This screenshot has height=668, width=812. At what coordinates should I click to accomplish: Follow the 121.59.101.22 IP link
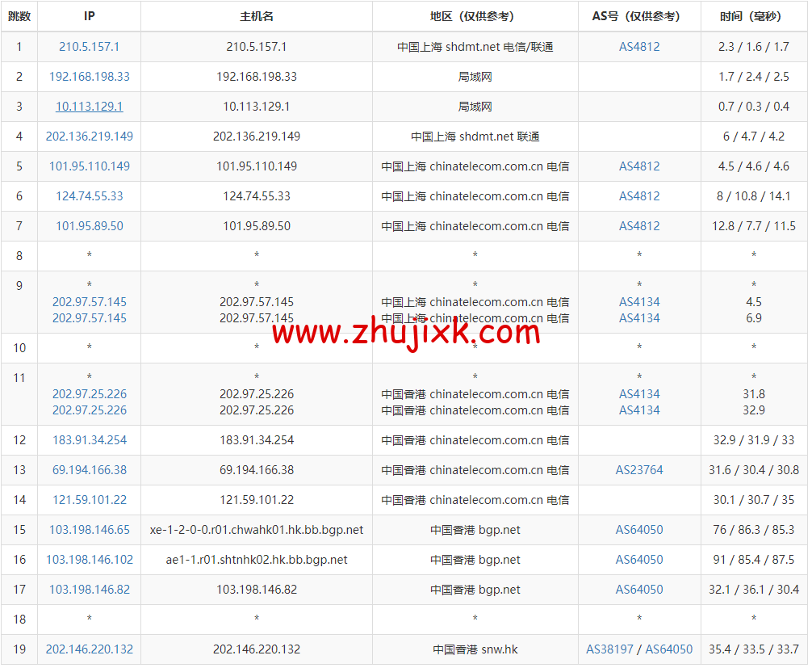89,500
